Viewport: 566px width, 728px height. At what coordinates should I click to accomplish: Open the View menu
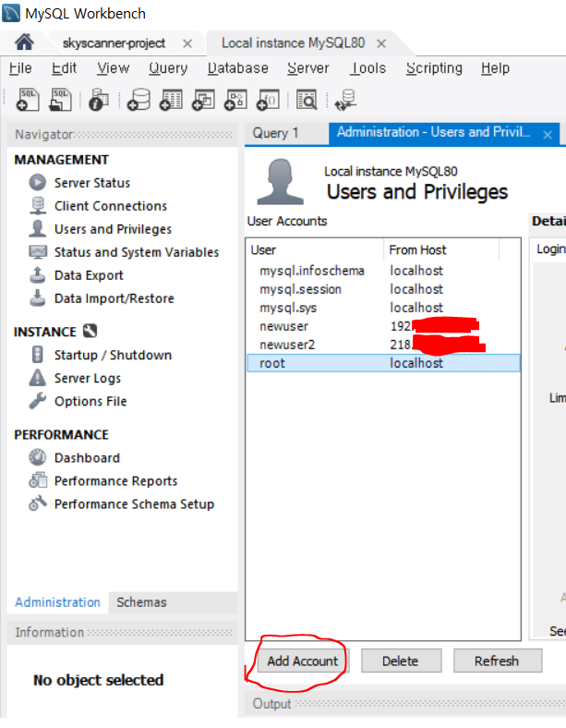click(114, 68)
